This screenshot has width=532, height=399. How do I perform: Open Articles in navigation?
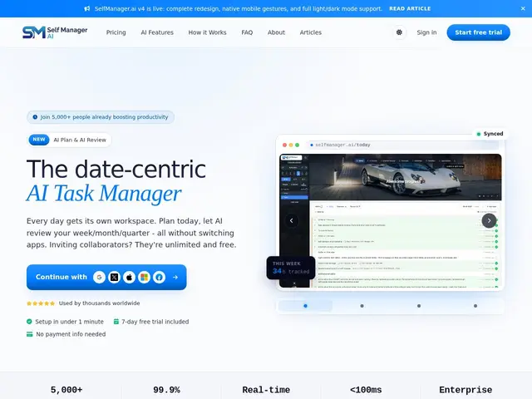(310, 32)
